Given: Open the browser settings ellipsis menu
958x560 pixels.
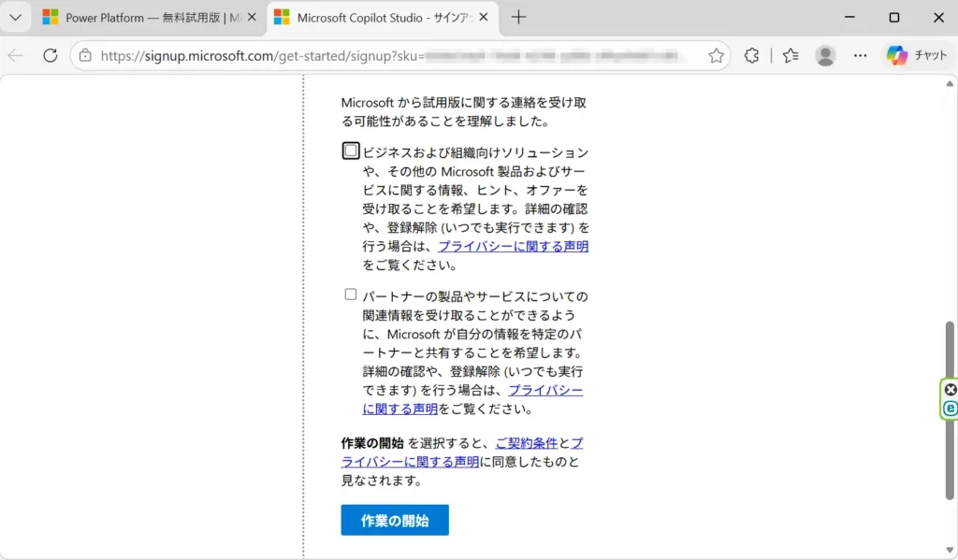Looking at the screenshot, I should click(x=861, y=56).
